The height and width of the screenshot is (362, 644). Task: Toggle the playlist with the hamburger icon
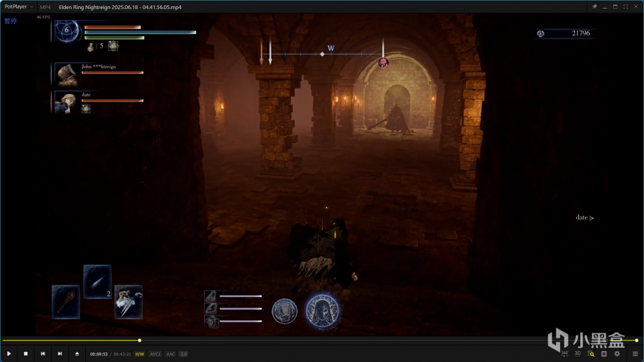click(635, 354)
